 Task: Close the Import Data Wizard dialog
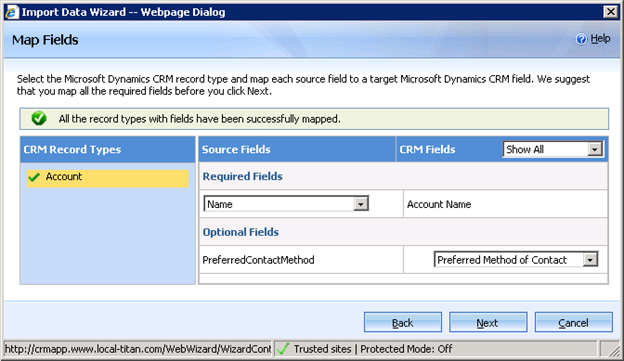[610, 12]
